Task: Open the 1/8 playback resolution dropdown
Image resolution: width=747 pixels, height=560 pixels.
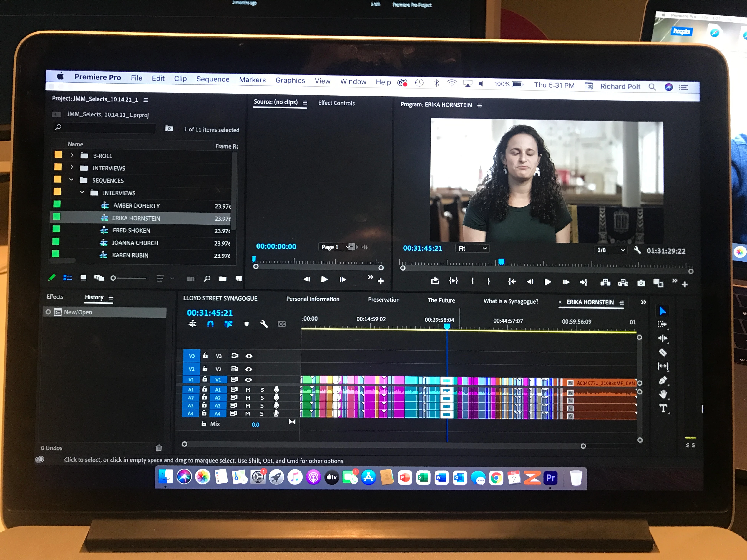Action: [x=611, y=250]
